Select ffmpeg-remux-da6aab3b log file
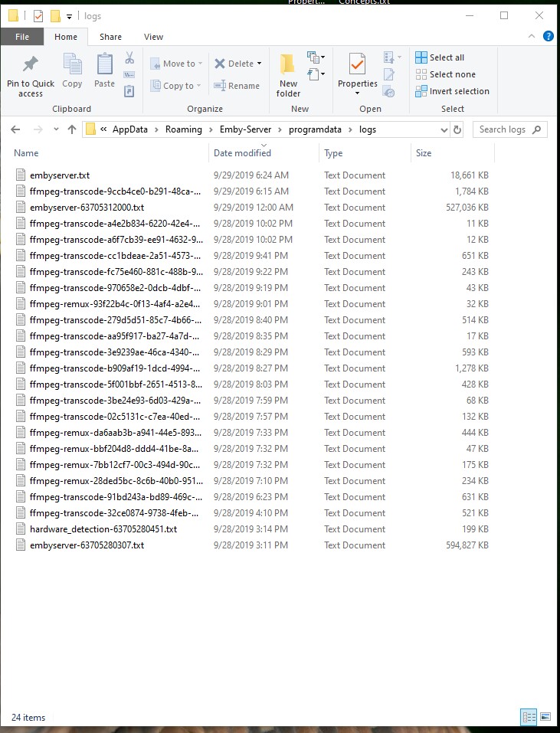This screenshot has width=560, height=733. (252, 433)
